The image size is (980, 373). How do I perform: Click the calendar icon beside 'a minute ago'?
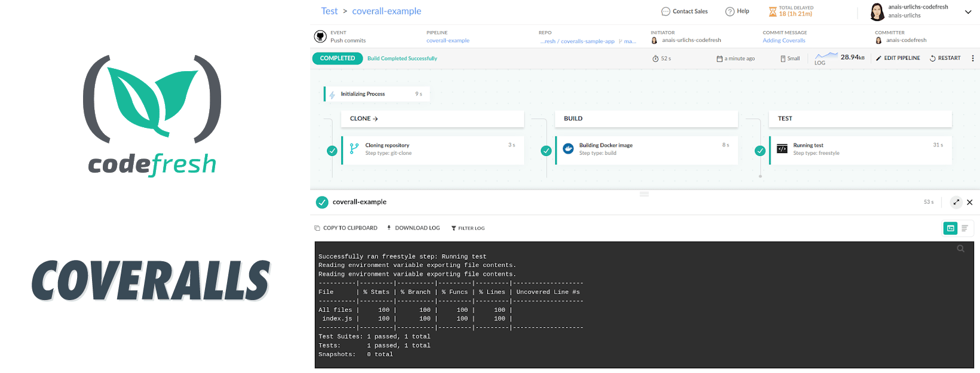point(719,59)
